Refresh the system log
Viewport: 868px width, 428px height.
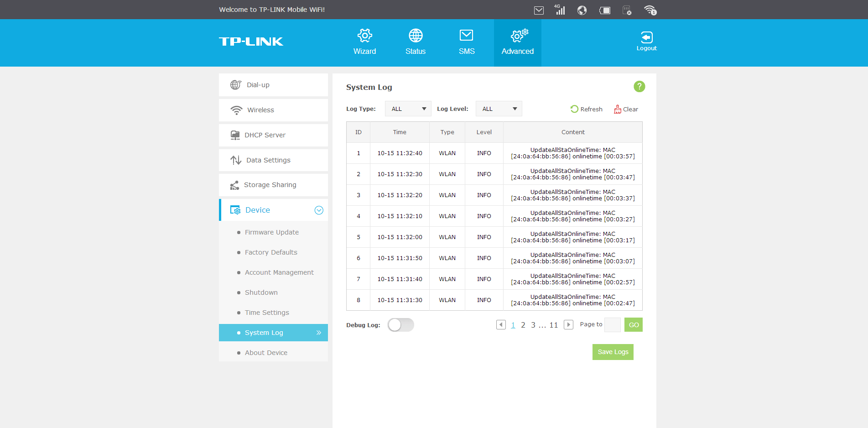586,109
